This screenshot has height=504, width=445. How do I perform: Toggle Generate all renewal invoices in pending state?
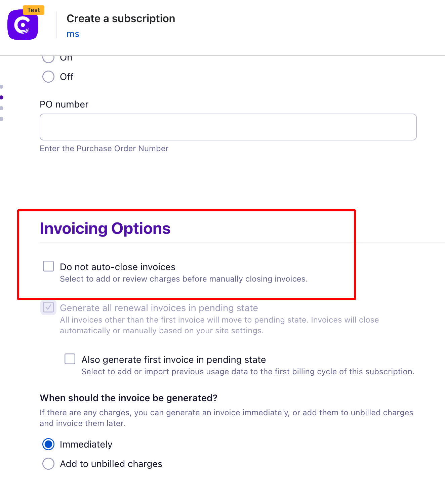pyautogui.click(x=48, y=307)
